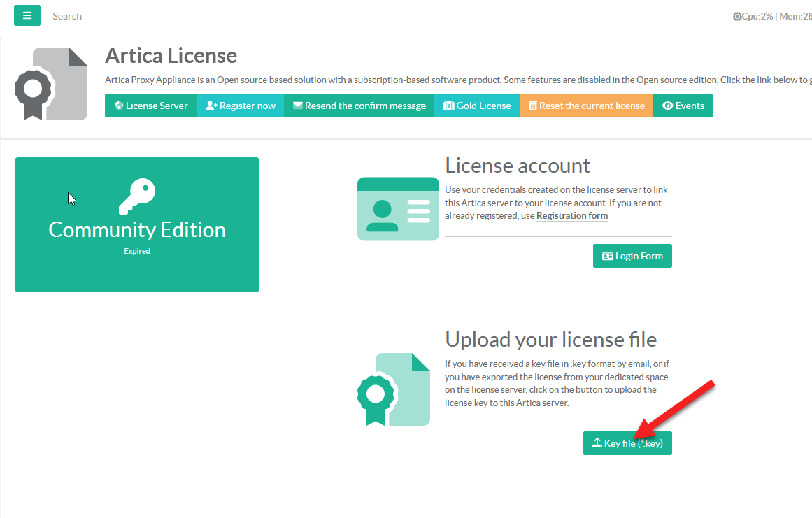Image resolution: width=812 pixels, height=518 pixels.
Task: Click the eye icon on Events button
Action: (667, 106)
